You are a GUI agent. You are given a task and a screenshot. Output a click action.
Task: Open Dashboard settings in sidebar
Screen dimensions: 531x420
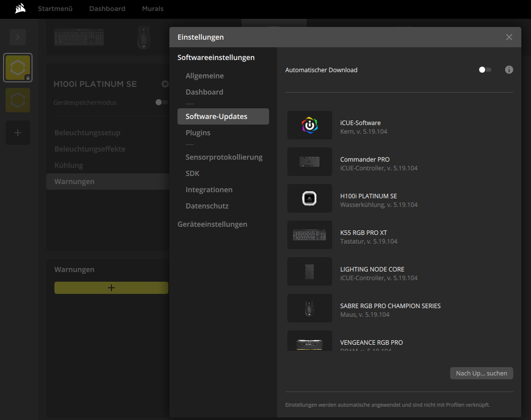pos(204,92)
